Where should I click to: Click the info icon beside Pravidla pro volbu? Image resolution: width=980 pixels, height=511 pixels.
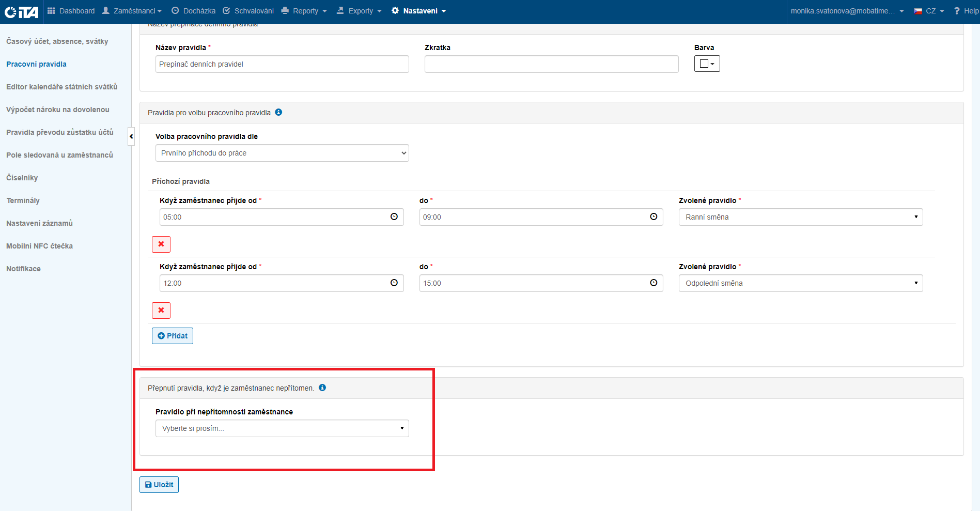[278, 112]
